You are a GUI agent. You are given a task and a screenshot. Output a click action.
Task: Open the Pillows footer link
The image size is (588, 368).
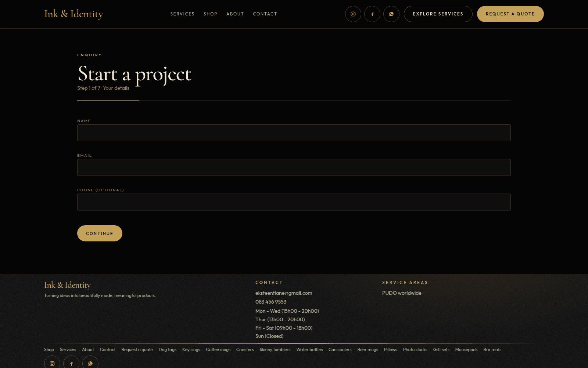coord(390,350)
